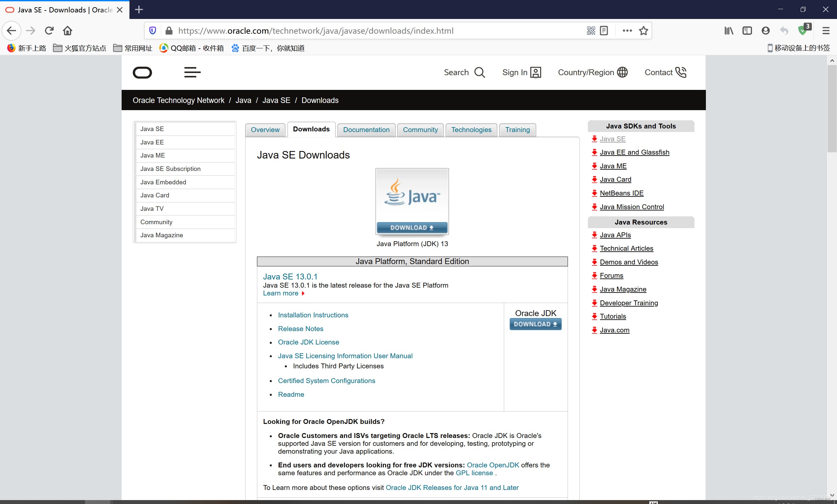Open Java ME in left sidebar
The width and height of the screenshot is (837, 504).
tap(185, 155)
